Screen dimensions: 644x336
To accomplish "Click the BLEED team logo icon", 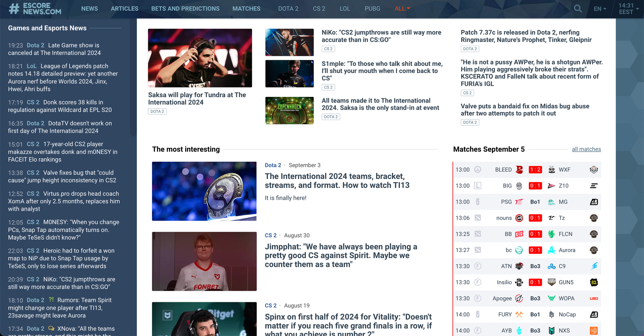I will click(519, 170).
